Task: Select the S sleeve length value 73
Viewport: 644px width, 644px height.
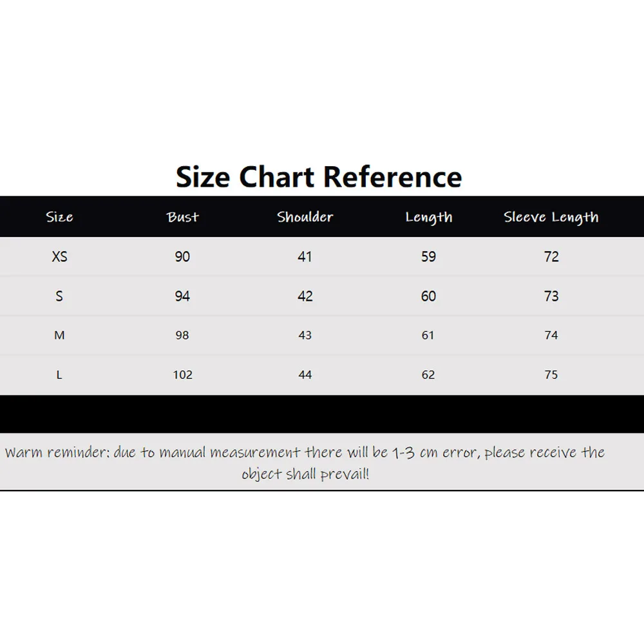Action: pos(551,296)
